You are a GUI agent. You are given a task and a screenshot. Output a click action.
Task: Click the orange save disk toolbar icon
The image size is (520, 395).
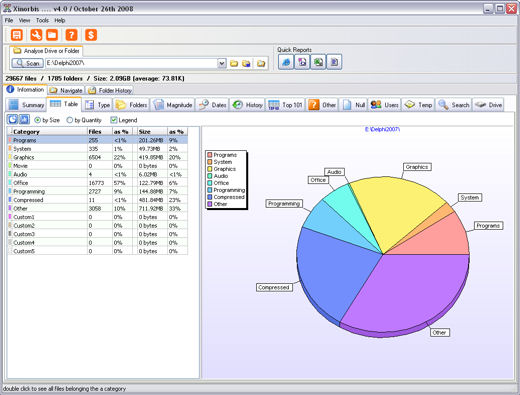point(17,35)
